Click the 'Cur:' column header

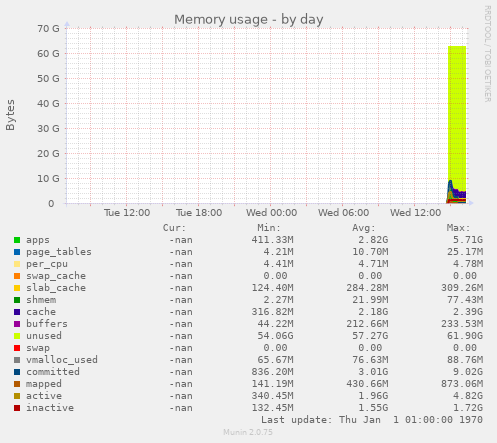point(174,228)
